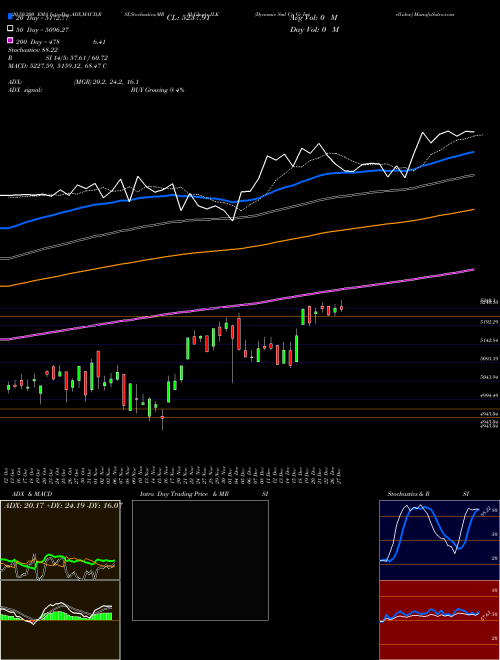
Task: Open the red RSI panel thumbnail
Action: (439, 620)
